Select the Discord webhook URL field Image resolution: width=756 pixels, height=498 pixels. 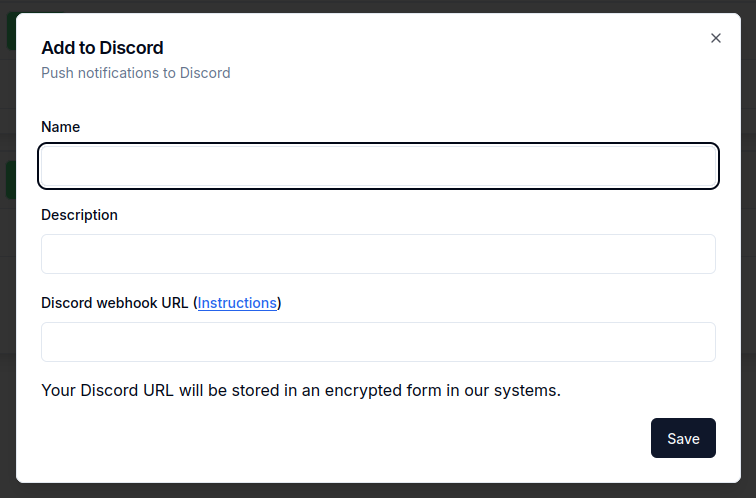coord(378,342)
